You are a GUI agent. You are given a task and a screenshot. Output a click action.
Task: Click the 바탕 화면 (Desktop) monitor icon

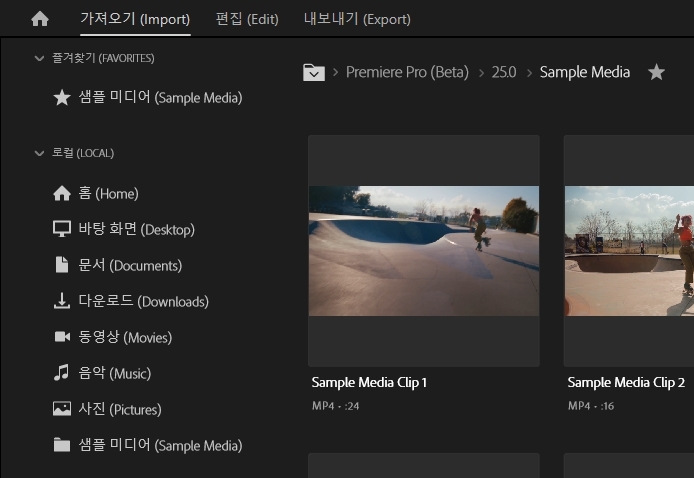point(62,229)
